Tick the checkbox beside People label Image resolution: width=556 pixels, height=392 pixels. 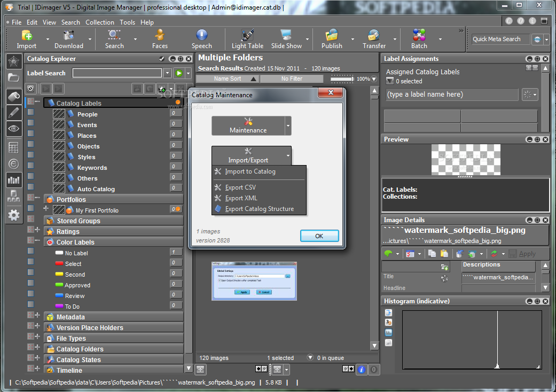(x=31, y=112)
